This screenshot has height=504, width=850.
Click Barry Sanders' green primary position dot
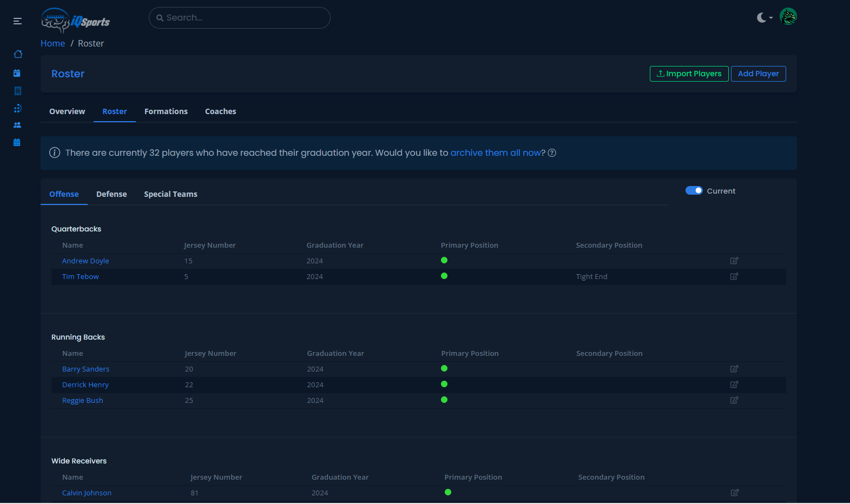tap(444, 368)
